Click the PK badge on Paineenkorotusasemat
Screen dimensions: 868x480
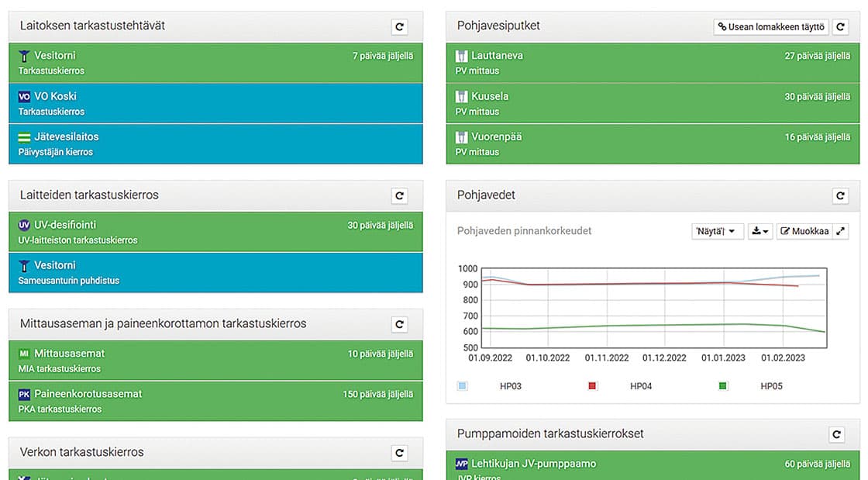23,394
